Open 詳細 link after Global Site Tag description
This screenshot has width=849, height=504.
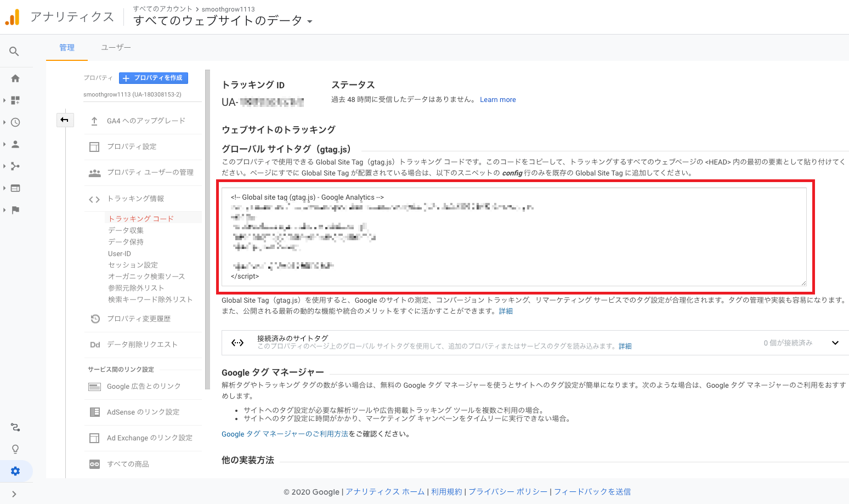506,311
